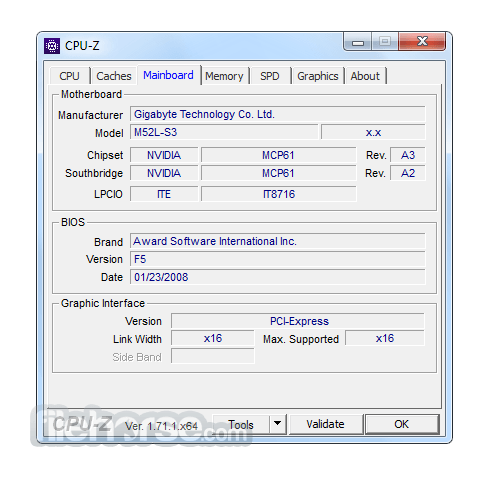Click the LPCIO vendor ITE field
The image size is (483, 477).
(x=164, y=194)
